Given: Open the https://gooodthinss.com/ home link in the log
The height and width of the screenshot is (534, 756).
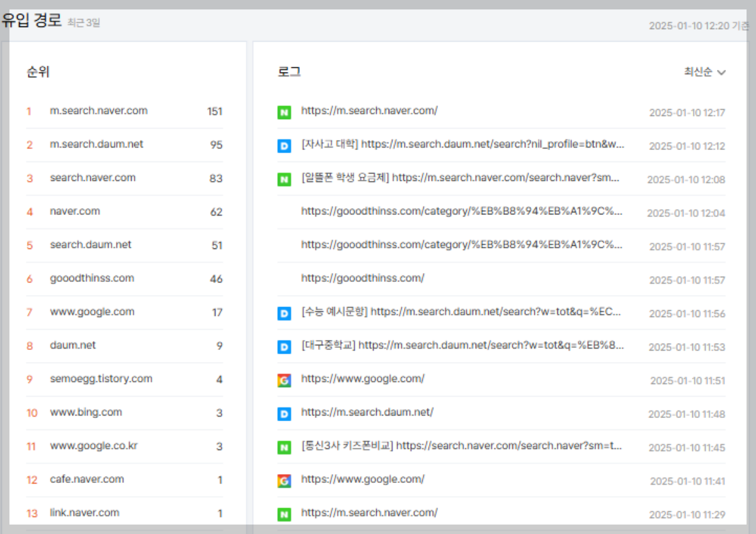Looking at the screenshot, I should pos(363,277).
